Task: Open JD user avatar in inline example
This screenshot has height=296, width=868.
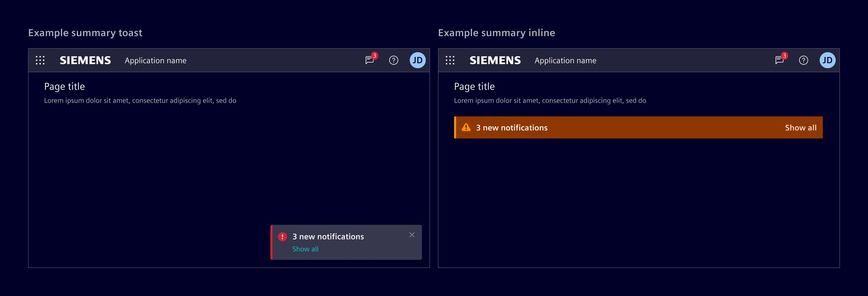Action: [x=827, y=60]
